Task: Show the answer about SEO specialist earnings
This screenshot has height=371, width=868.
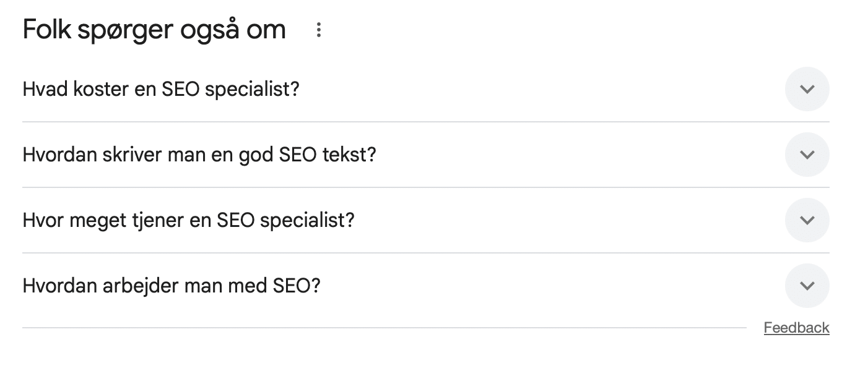Action: click(x=426, y=220)
